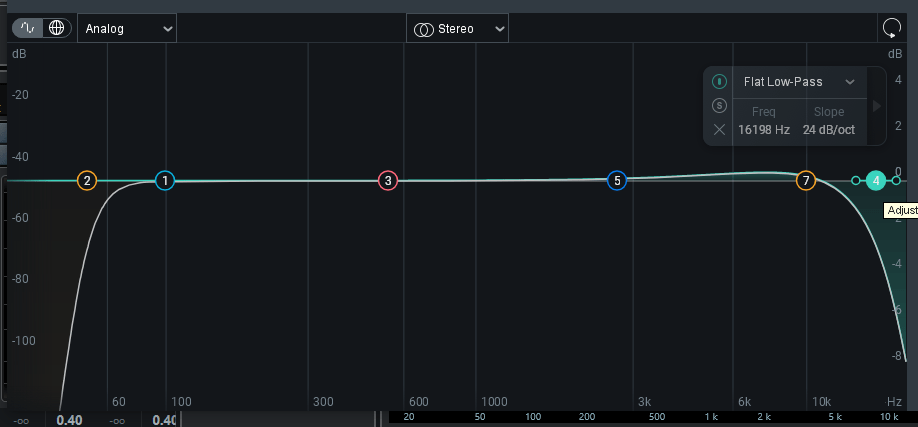Open the Stereo channel dropdown

(457, 29)
